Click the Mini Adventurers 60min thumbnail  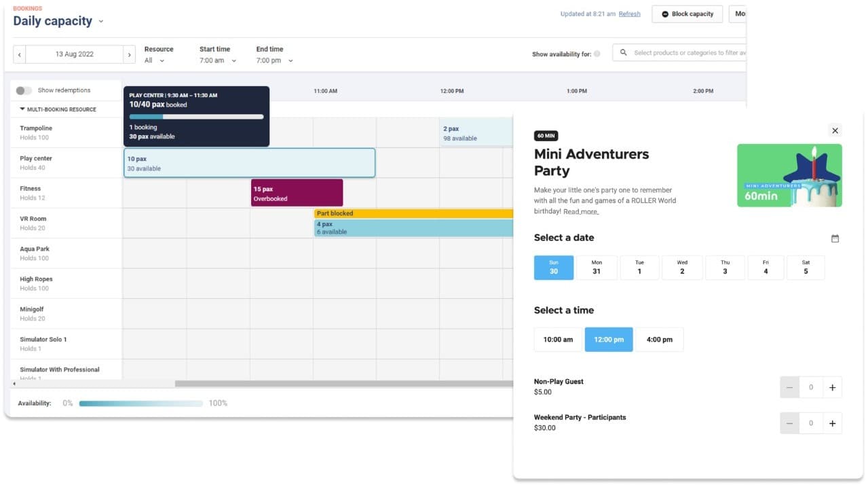click(789, 175)
